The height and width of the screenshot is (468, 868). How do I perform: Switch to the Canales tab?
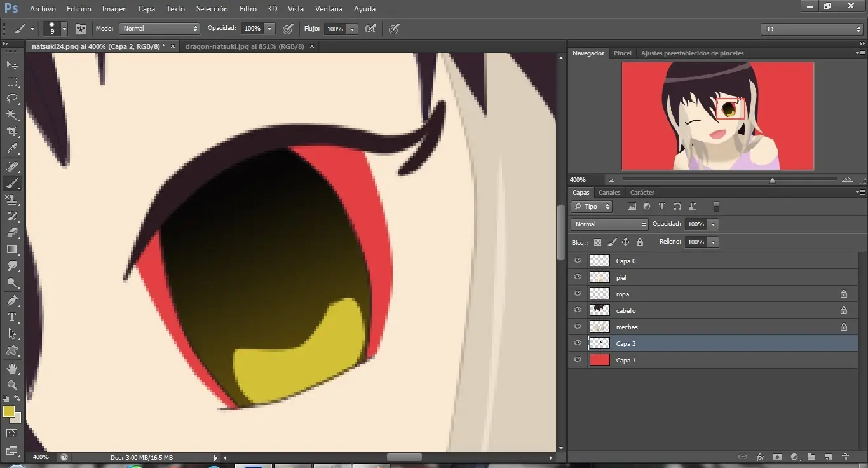tap(609, 192)
